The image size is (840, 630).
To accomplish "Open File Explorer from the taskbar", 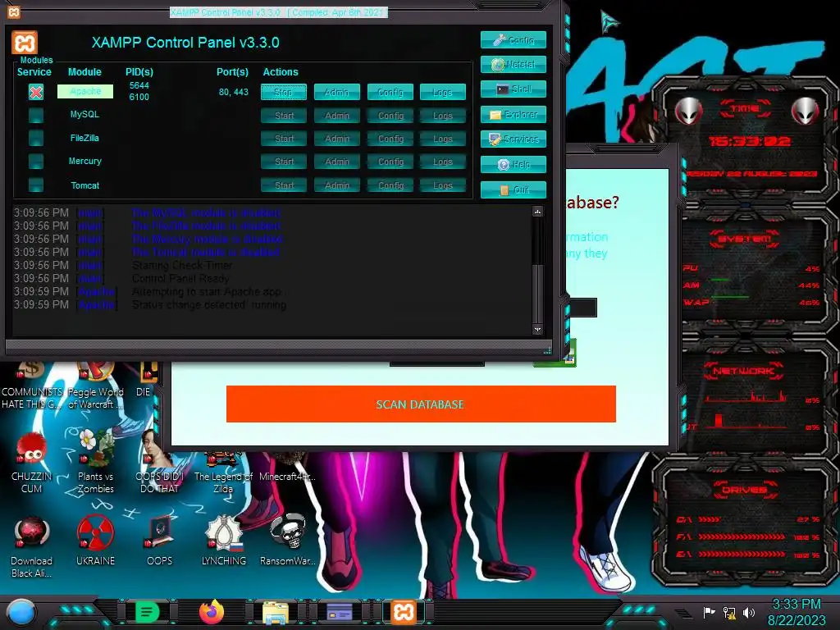I will (276, 612).
